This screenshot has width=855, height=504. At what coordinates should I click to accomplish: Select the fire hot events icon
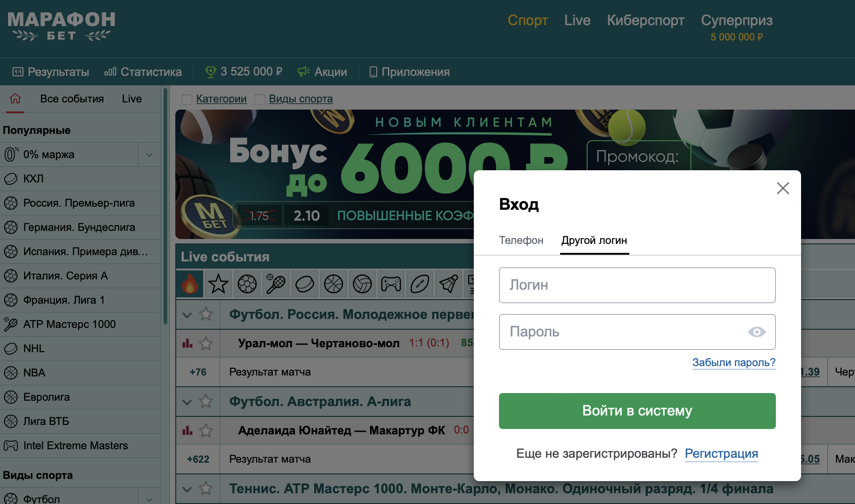click(x=190, y=284)
